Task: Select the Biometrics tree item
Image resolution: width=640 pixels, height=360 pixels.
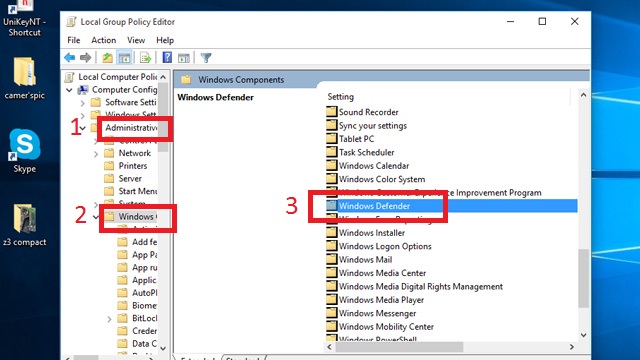Action: point(144,305)
